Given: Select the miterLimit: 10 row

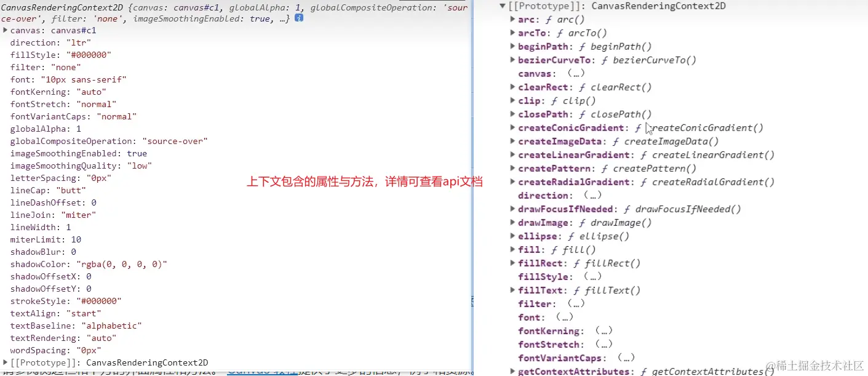Looking at the screenshot, I should pyautogui.click(x=46, y=239).
